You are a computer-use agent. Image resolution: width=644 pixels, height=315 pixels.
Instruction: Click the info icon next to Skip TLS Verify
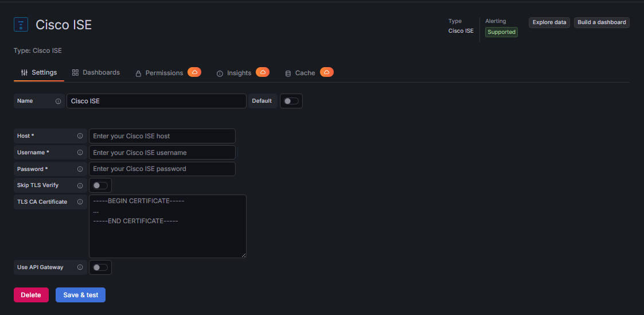point(80,185)
